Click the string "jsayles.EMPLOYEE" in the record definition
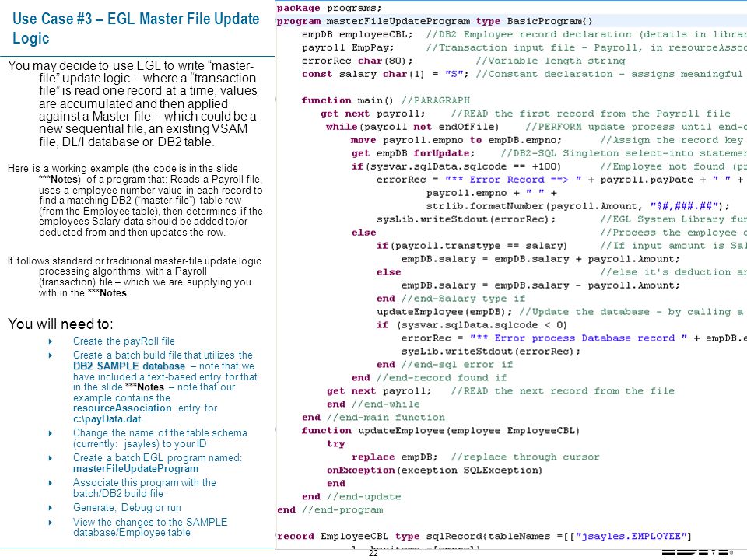The width and height of the screenshot is (747, 560). pyautogui.click(x=633, y=536)
